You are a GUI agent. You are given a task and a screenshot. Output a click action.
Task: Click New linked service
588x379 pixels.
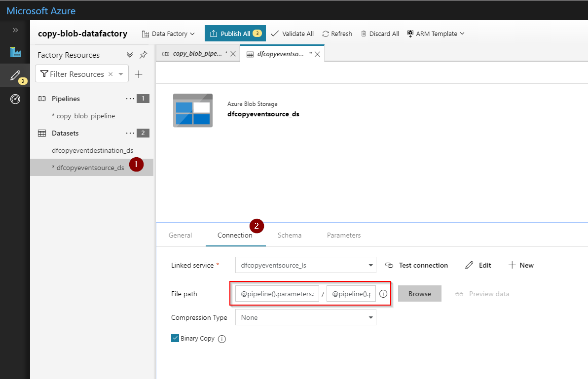[x=521, y=265]
